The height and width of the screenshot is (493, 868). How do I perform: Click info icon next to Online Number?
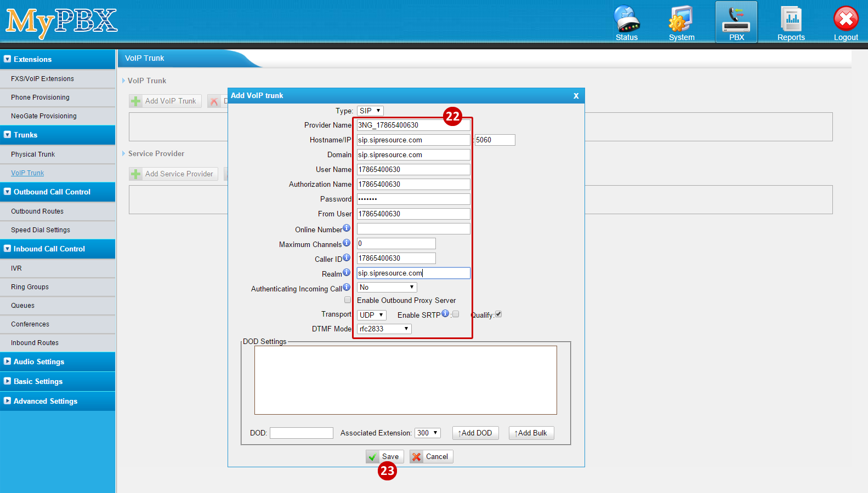[x=347, y=228]
